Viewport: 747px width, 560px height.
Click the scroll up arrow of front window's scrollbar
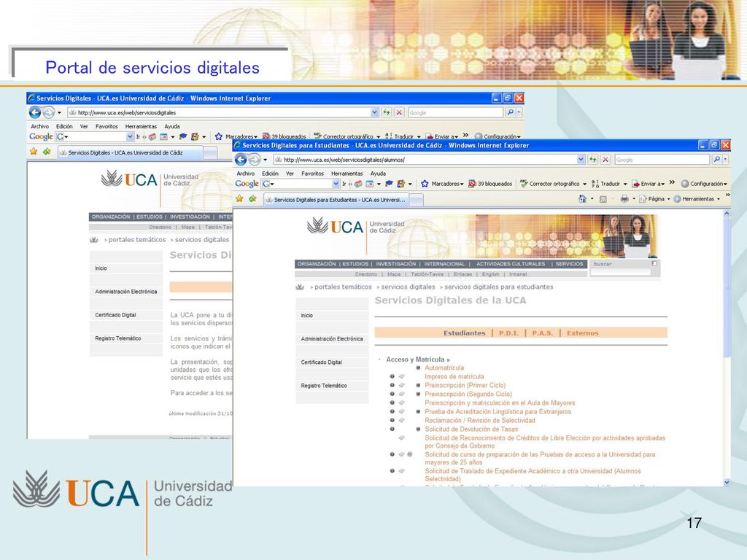[727, 214]
